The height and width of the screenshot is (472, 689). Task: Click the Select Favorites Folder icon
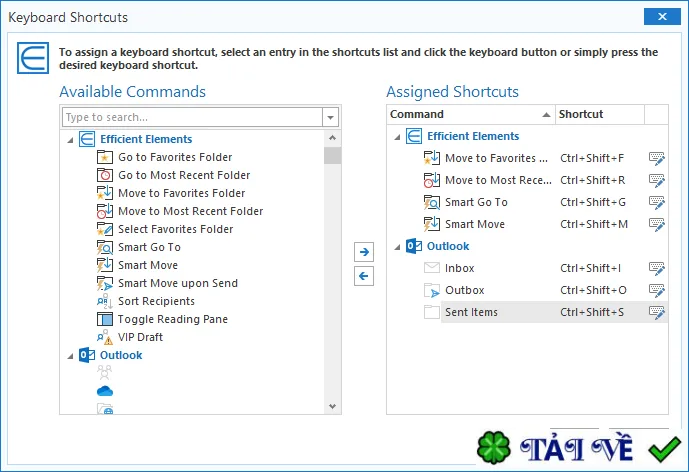[x=105, y=229]
